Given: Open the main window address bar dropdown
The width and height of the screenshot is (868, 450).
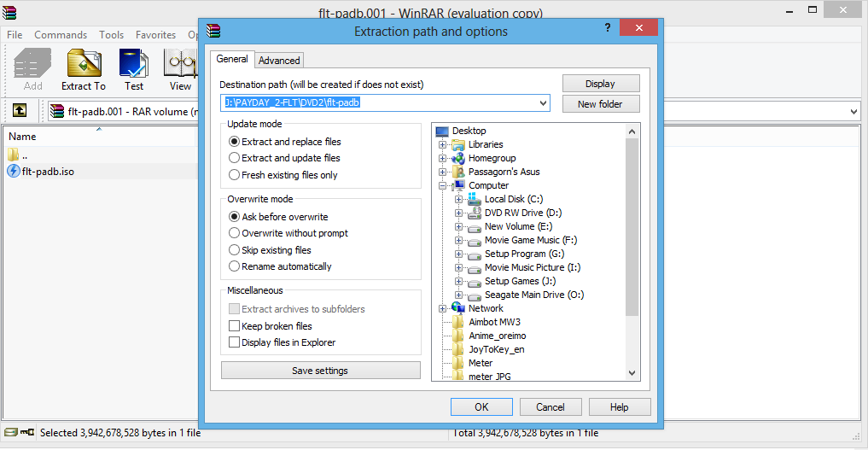Looking at the screenshot, I should 853,111.
